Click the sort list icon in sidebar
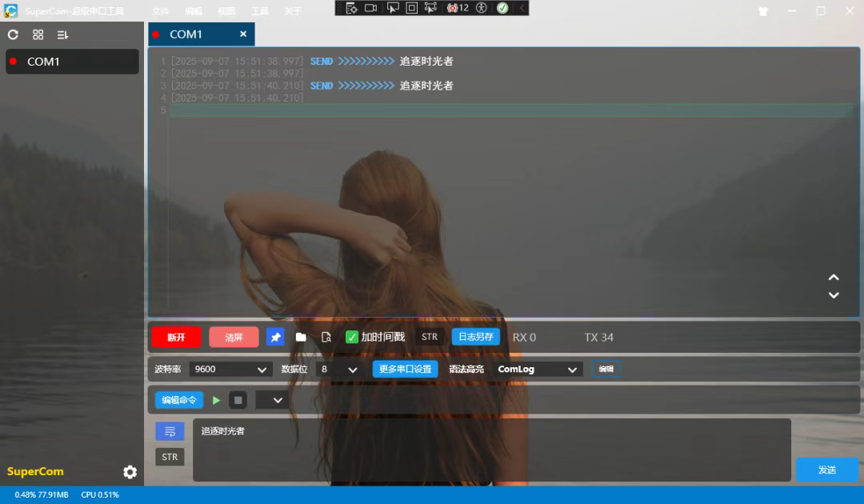 click(62, 34)
